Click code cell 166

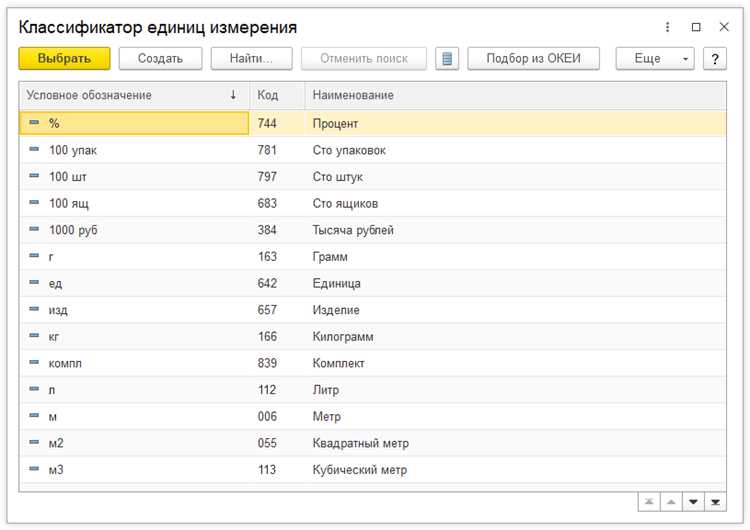coord(277,336)
